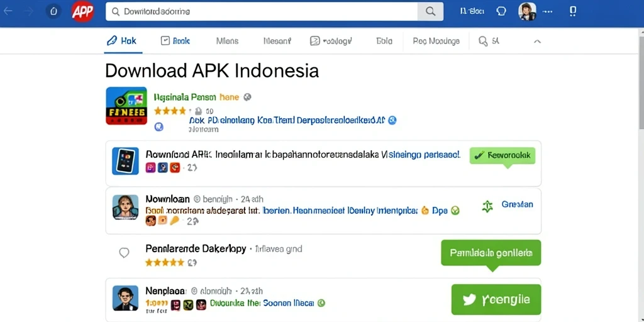Click the orange flame icon before Dpe
The height and width of the screenshot is (322, 644).
coord(425,211)
